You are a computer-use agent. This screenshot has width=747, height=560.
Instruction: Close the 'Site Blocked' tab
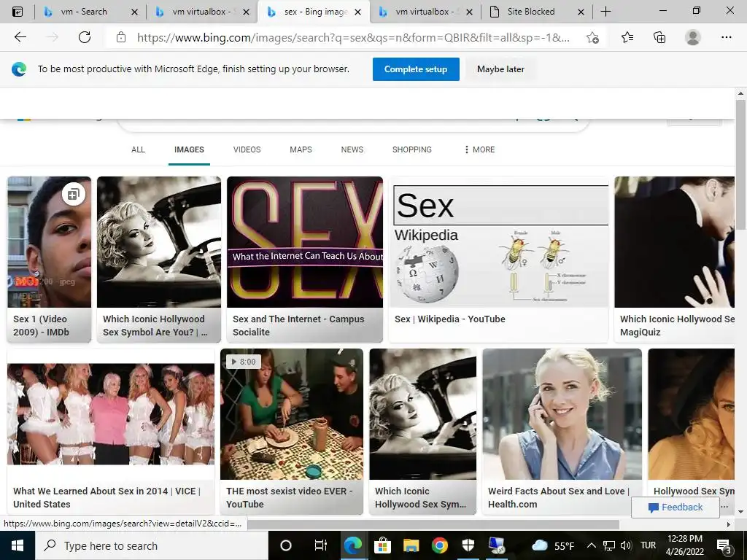(581, 12)
